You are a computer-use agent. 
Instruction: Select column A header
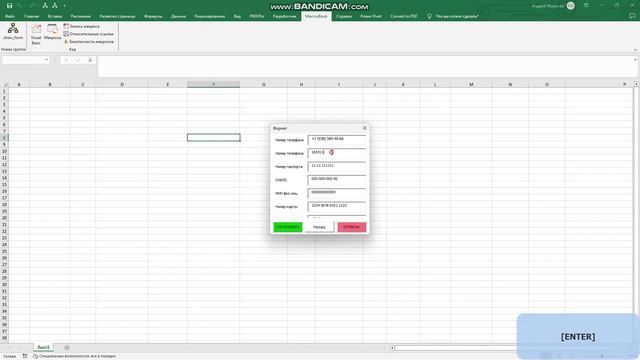click(19, 84)
